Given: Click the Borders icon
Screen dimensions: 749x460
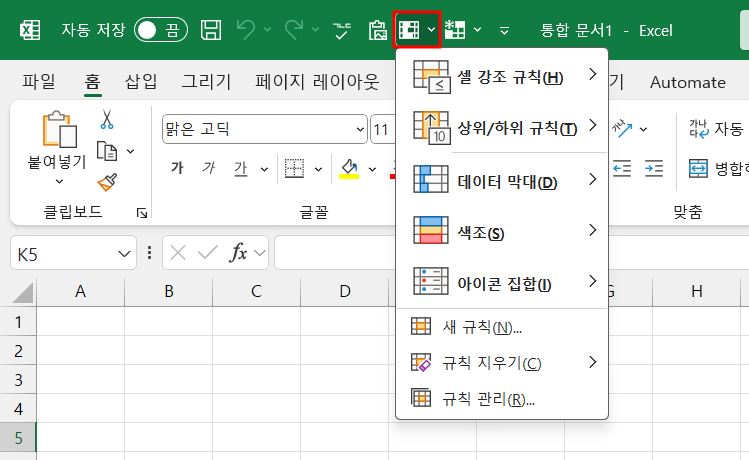Looking at the screenshot, I should 294,168.
